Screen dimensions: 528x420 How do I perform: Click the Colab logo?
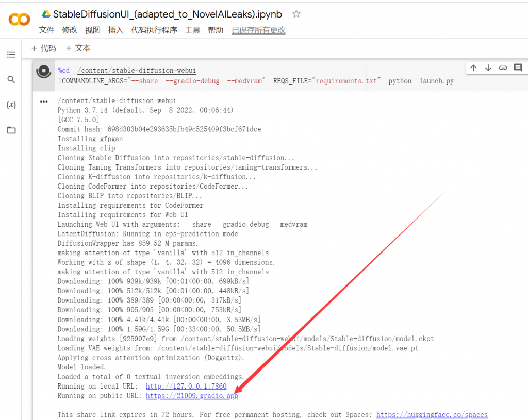(x=19, y=20)
